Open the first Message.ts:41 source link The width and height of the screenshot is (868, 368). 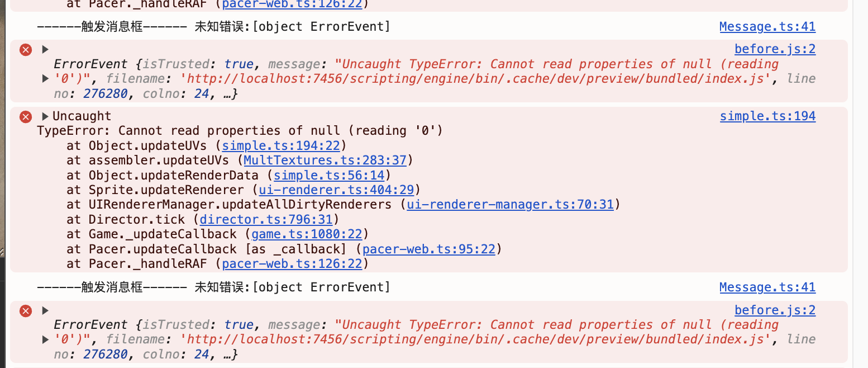[767, 27]
